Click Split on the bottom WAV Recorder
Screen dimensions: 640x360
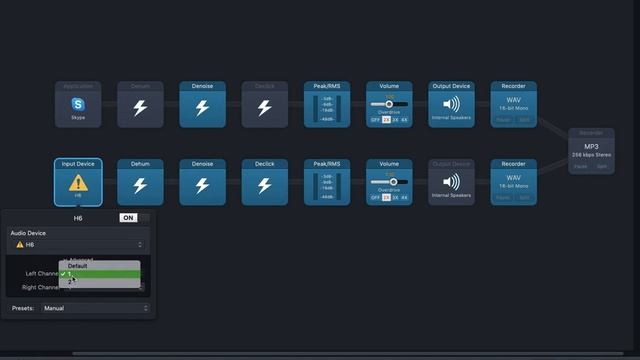click(524, 198)
